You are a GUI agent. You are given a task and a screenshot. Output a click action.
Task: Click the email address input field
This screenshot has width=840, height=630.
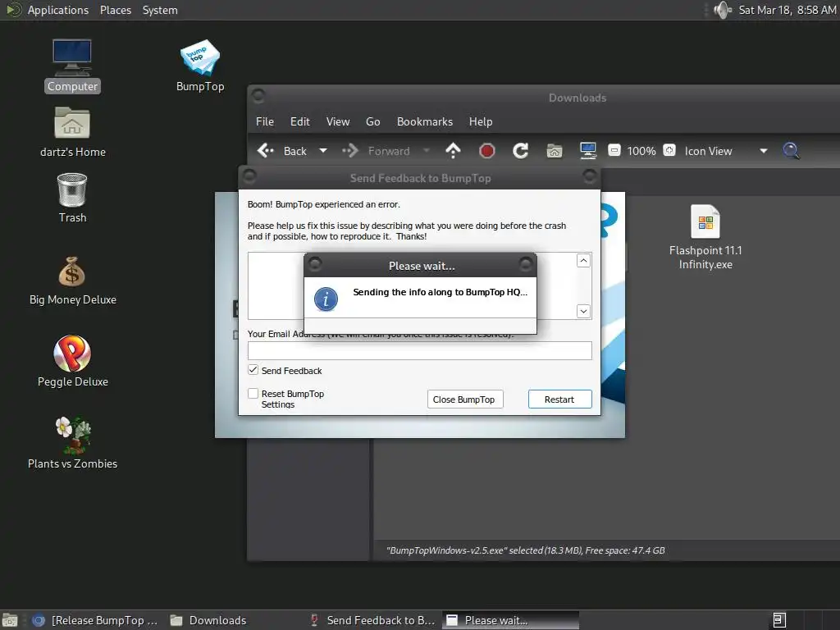pyautogui.click(x=419, y=350)
